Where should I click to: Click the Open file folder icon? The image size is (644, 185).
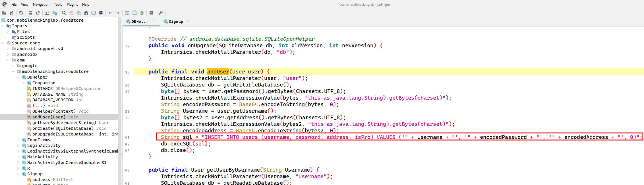4,13
